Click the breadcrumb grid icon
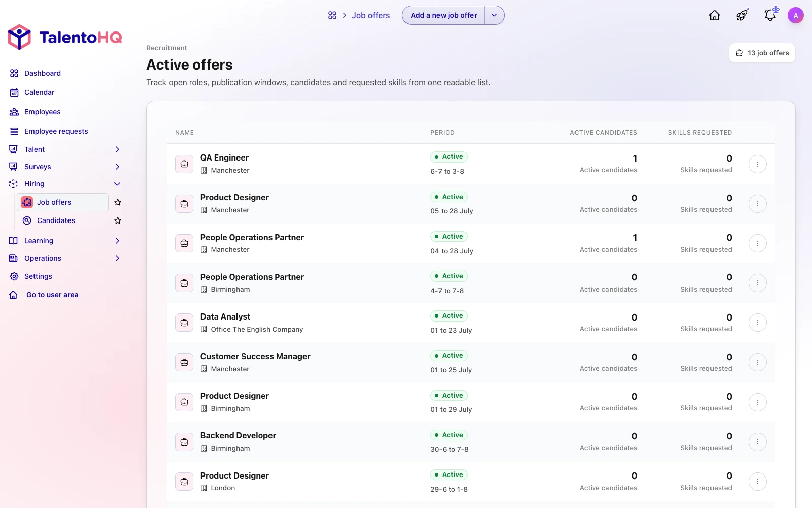This screenshot has width=812, height=508. 332,15
